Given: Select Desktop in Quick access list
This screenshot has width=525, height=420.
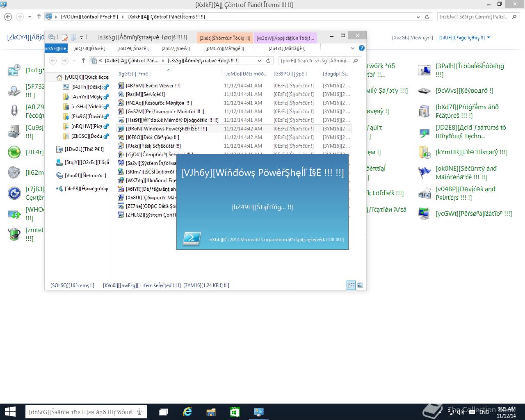Looking at the screenshot, I should coord(85,87).
